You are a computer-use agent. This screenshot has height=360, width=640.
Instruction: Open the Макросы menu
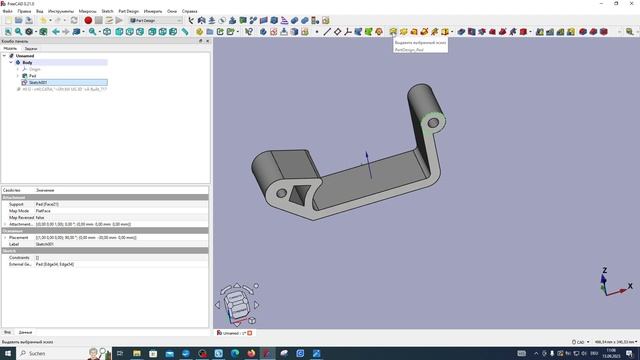tap(87, 11)
